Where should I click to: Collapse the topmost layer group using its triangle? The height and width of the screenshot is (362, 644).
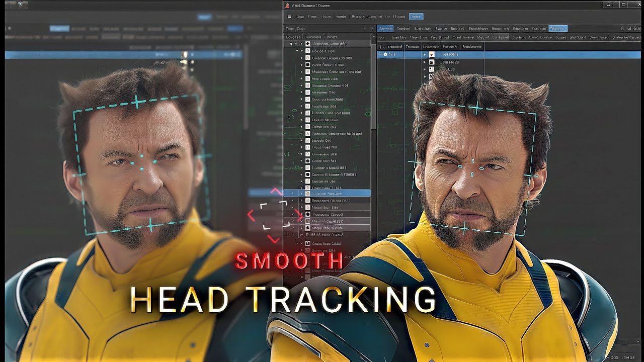pyautogui.click(x=291, y=44)
